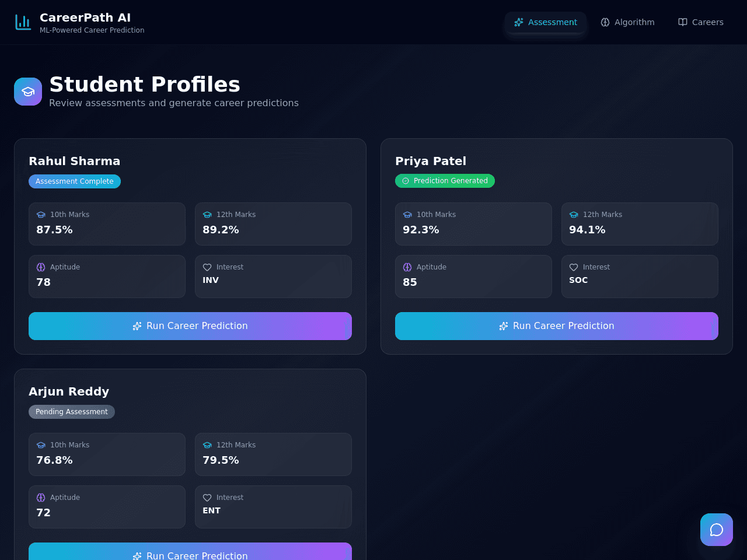Open the chat bubble floating button
The image size is (747, 560).
717,530
